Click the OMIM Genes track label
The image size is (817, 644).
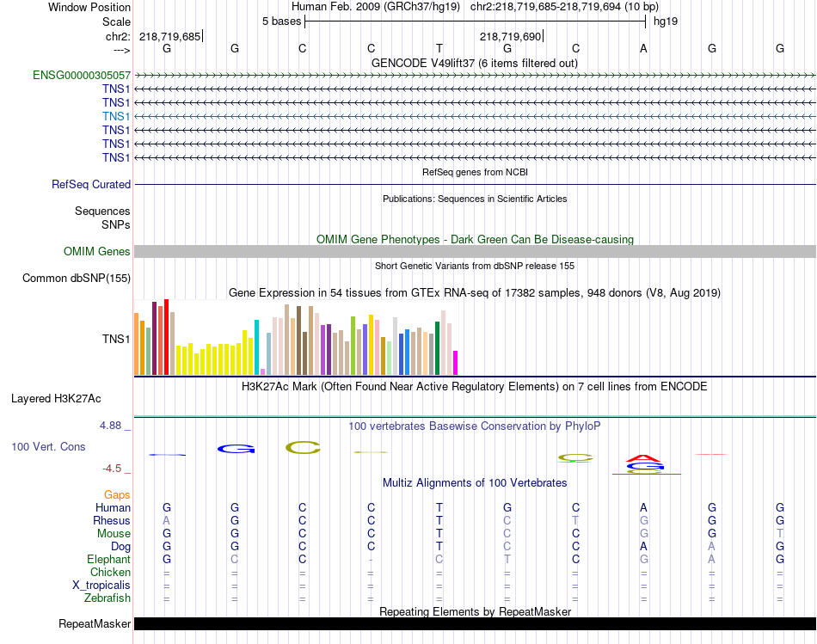click(x=96, y=252)
